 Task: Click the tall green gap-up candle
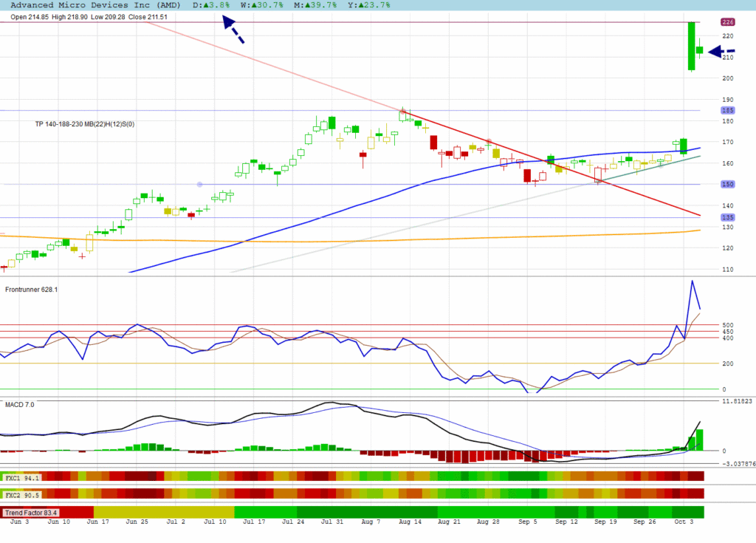pyautogui.click(x=692, y=46)
